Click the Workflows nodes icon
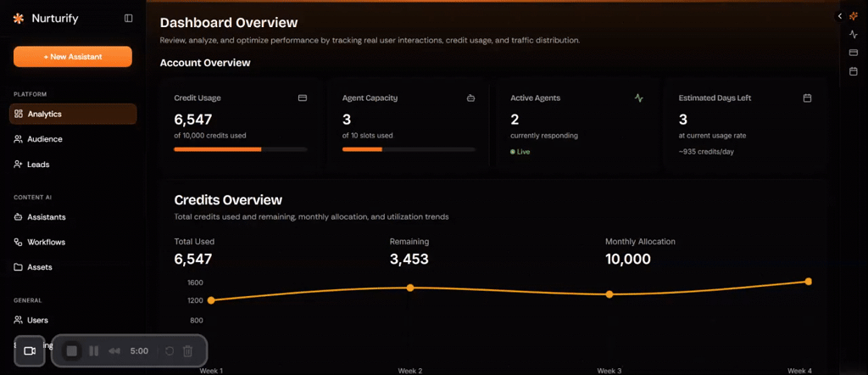868x375 pixels. (x=19, y=242)
